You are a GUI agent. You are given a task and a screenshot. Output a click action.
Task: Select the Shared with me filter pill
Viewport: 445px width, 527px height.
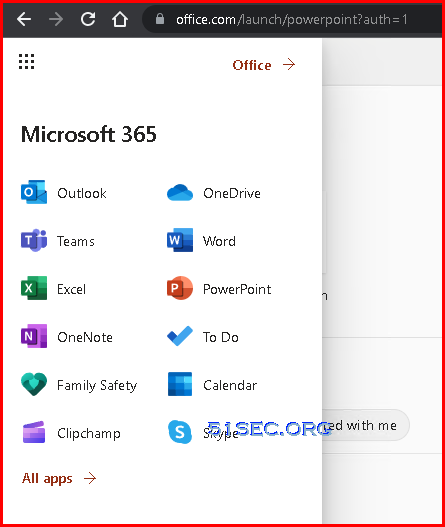tap(366, 425)
